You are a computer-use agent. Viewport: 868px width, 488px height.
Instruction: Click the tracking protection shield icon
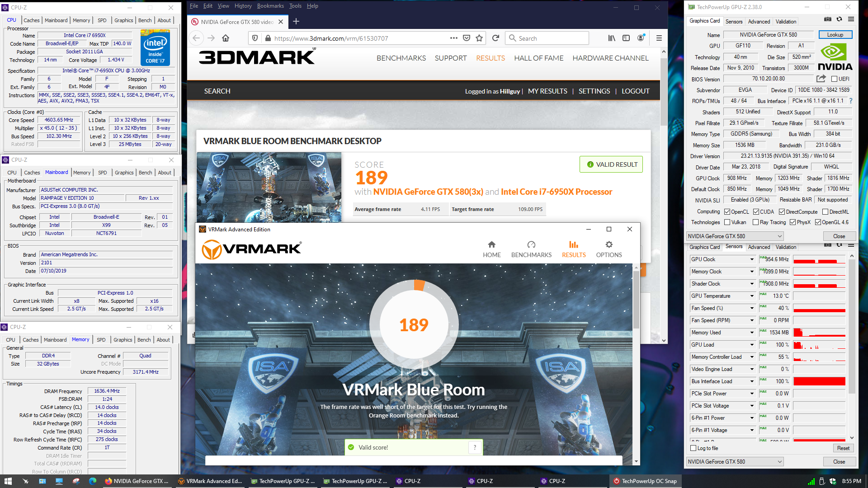(255, 38)
